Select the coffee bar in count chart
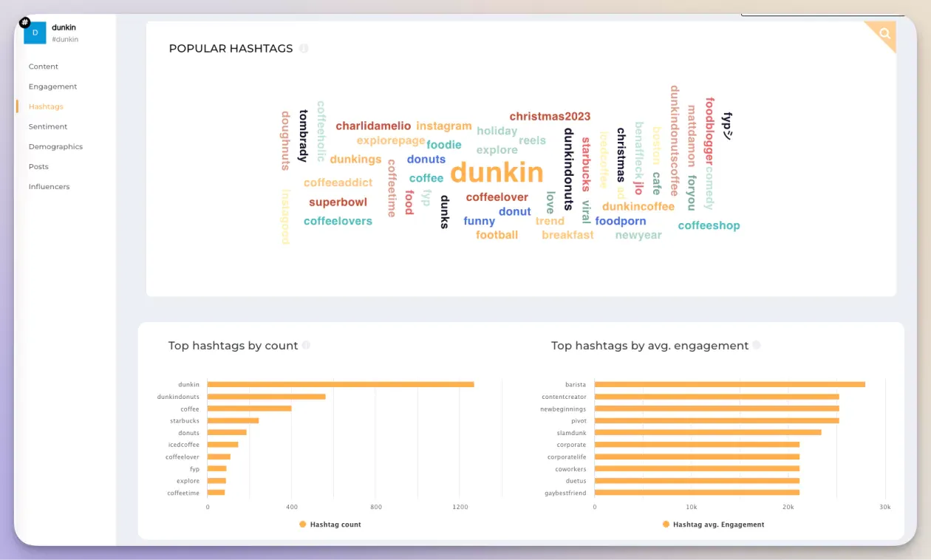The height and width of the screenshot is (560, 931). [250, 409]
